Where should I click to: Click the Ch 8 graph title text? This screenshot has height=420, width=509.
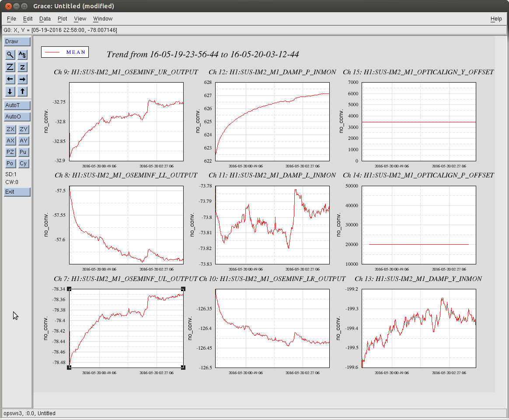[126, 175]
